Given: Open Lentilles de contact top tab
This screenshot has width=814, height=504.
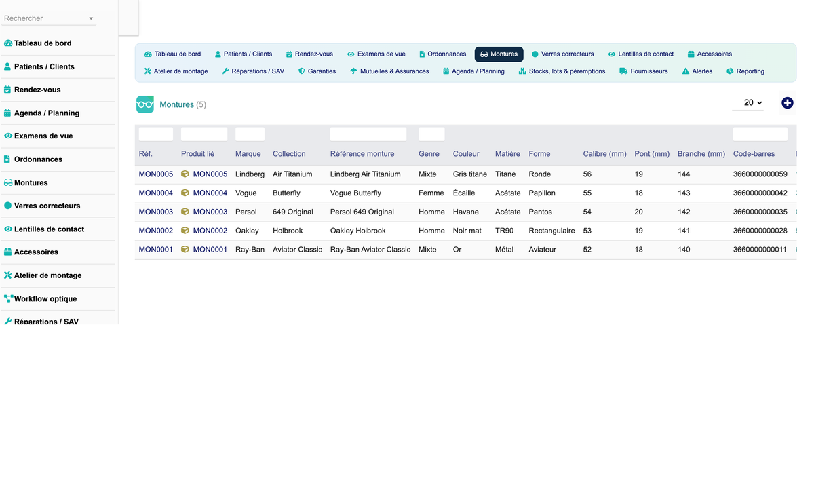Looking at the screenshot, I should click(x=641, y=54).
